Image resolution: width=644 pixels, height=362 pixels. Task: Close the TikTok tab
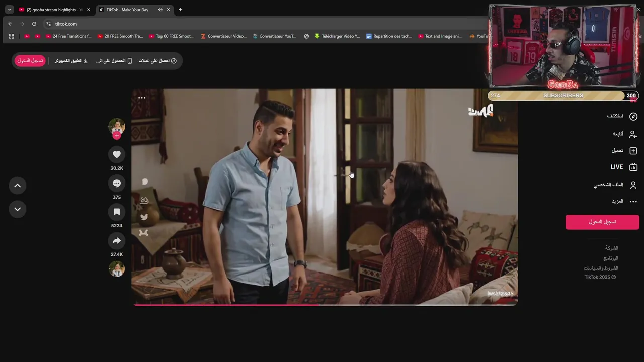click(x=169, y=10)
